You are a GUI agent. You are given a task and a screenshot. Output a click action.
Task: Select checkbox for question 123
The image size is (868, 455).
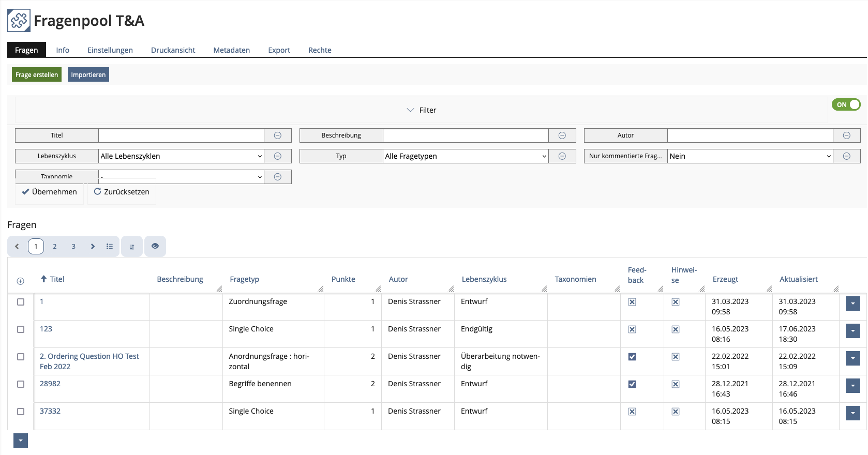click(x=21, y=329)
